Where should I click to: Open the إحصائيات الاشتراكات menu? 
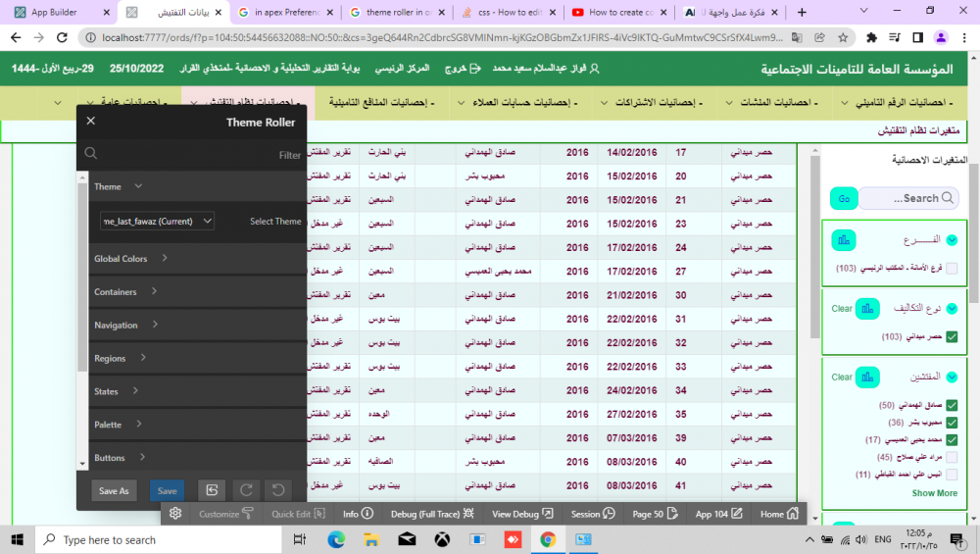click(x=648, y=103)
